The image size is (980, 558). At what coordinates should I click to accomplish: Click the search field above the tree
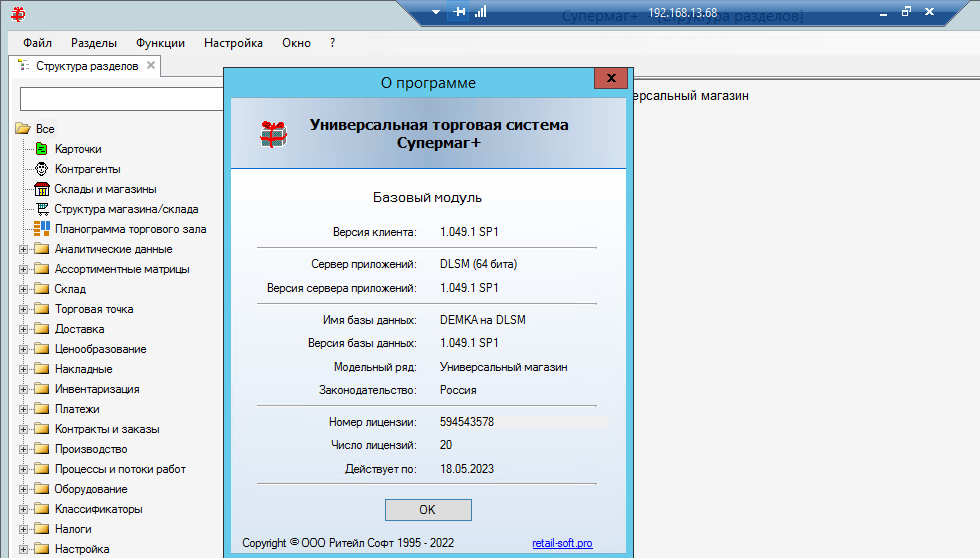122,99
